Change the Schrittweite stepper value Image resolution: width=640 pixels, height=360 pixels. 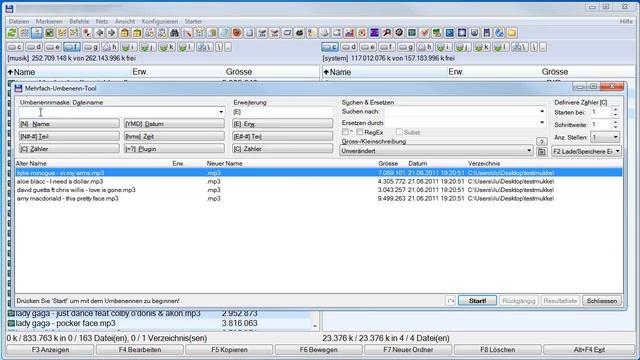(x=615, y=124)
